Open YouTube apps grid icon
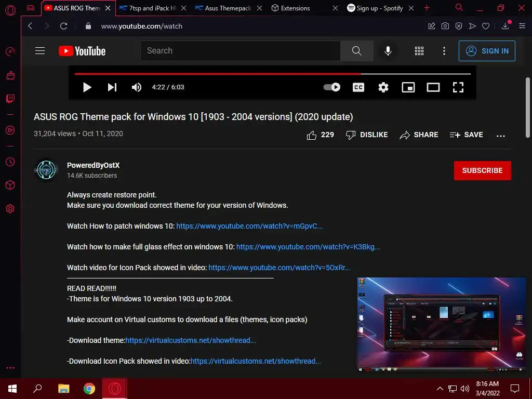Viewport: 532px width, 399px height. coord(419,51)
